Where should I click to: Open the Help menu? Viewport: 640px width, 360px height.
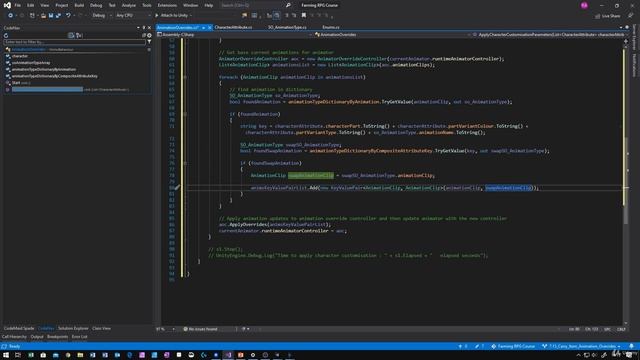[x=209, y=5]
